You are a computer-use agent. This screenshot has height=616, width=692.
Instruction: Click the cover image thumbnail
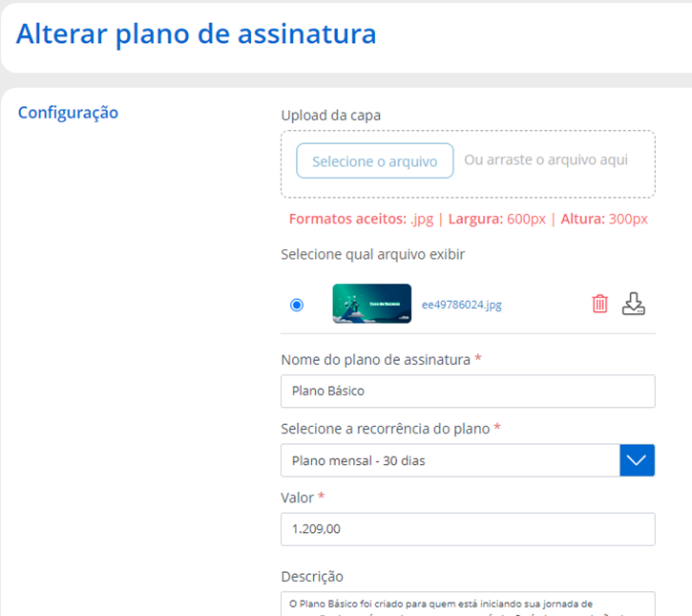371,304
